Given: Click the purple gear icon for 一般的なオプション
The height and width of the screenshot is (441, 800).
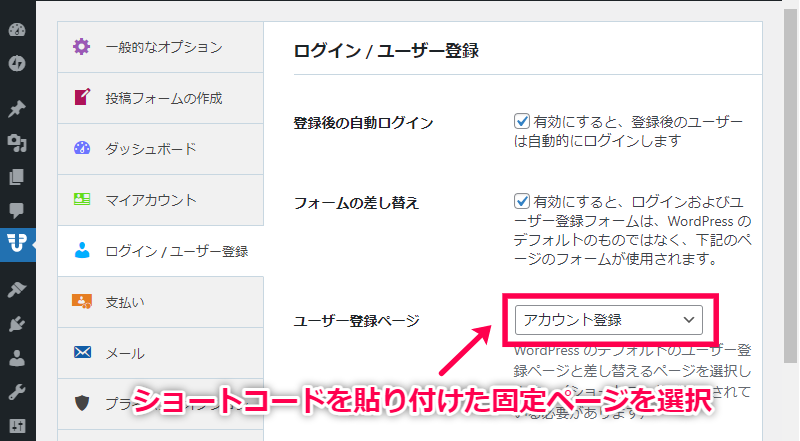Looking at the screenshot, I should (82, 46).
